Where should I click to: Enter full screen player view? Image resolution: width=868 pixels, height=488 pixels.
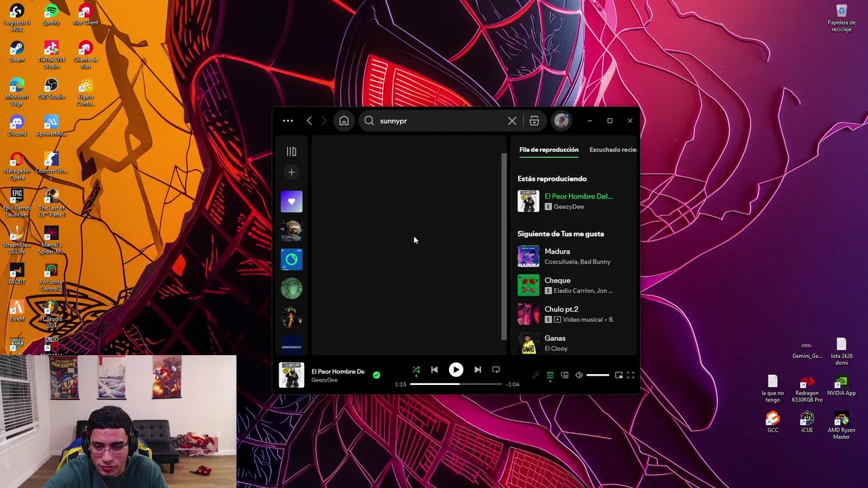coord(631,375)
